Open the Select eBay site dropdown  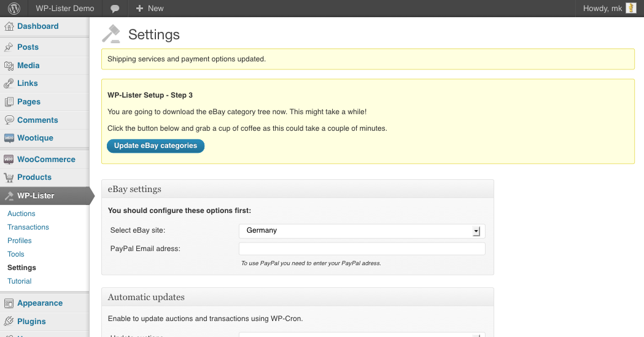click(x=362, y=231)
